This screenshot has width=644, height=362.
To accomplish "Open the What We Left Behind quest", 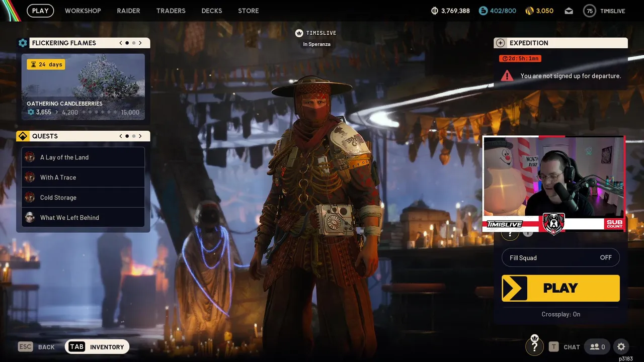I will 83,217.
